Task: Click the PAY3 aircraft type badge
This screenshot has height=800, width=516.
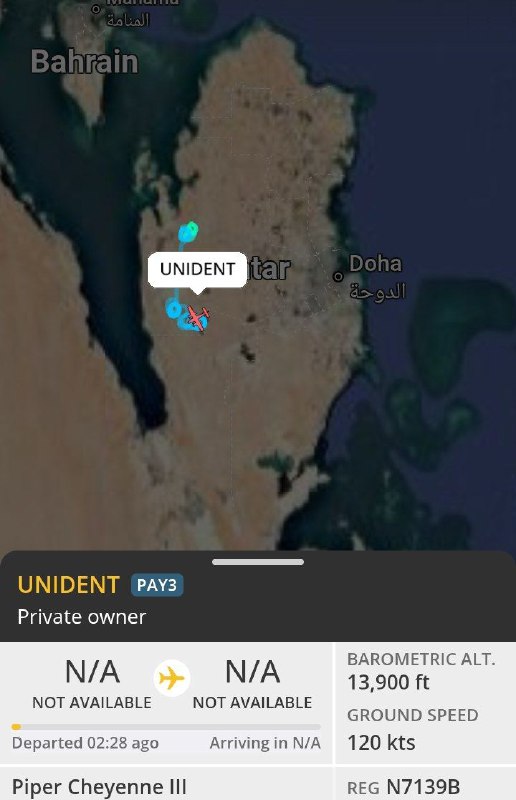Action: (x=157, y=585)
